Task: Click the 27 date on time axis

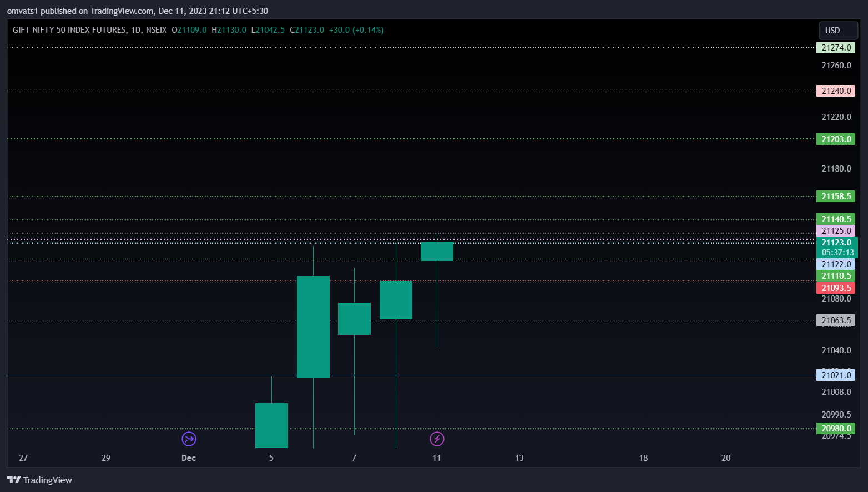Action: 23,458
